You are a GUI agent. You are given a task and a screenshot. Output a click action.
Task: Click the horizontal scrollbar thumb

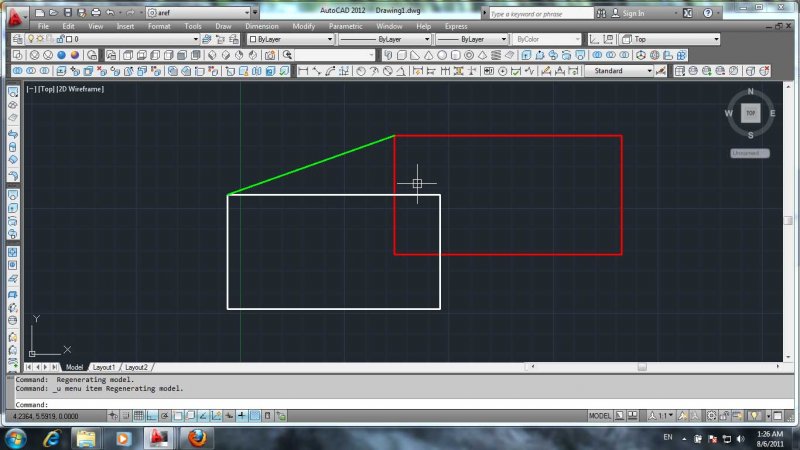tap(642, 367)
